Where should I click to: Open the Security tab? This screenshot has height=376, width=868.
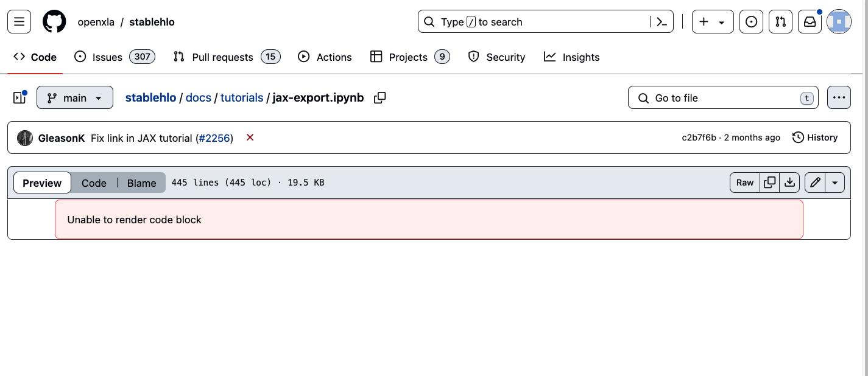pos(496,57)
